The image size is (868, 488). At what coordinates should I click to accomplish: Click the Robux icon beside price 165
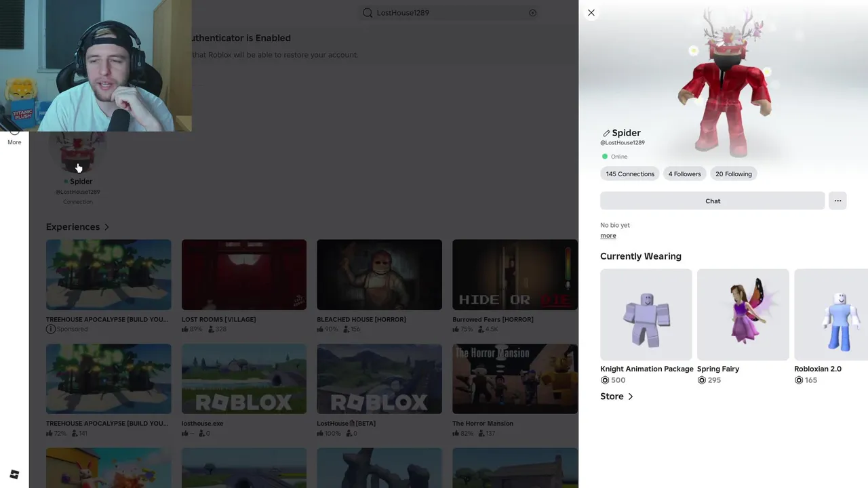(x=799, y=380)
